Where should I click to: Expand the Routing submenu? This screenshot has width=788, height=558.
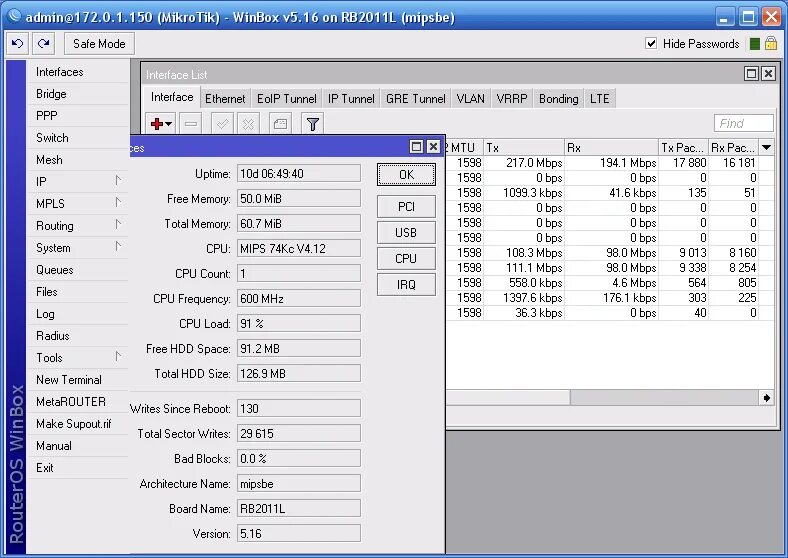[x=118, y=225]
